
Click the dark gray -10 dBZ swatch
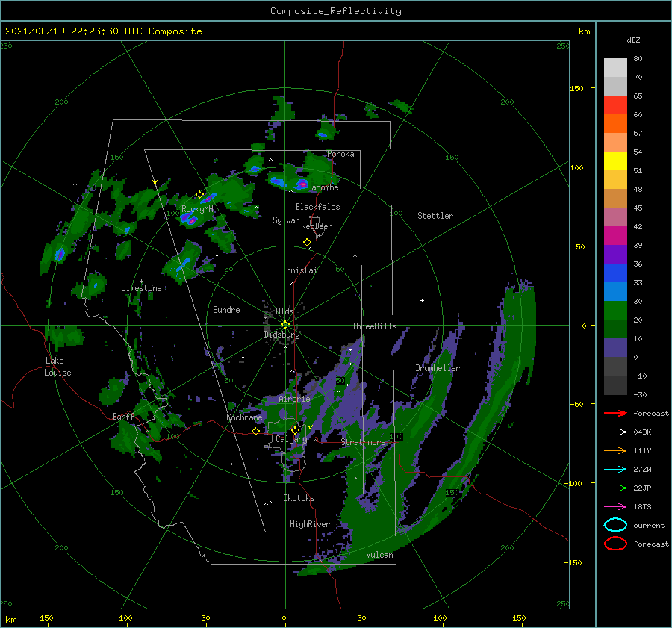[x=615, y=385]
